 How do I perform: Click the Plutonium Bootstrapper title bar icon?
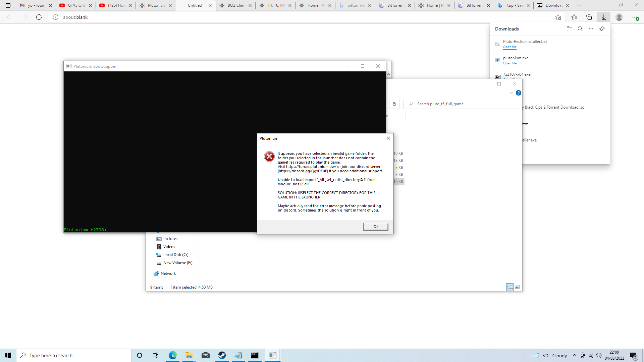pos(69,66)
